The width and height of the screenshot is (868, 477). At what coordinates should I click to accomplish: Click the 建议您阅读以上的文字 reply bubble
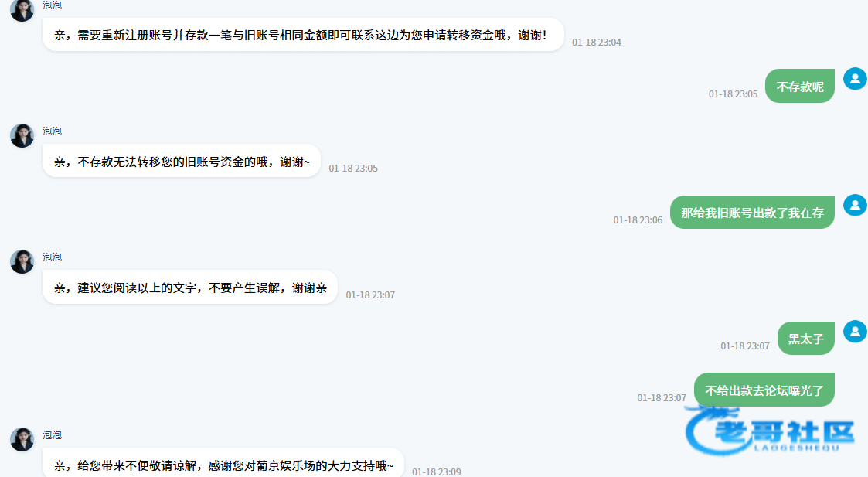(x=190, y=287)
